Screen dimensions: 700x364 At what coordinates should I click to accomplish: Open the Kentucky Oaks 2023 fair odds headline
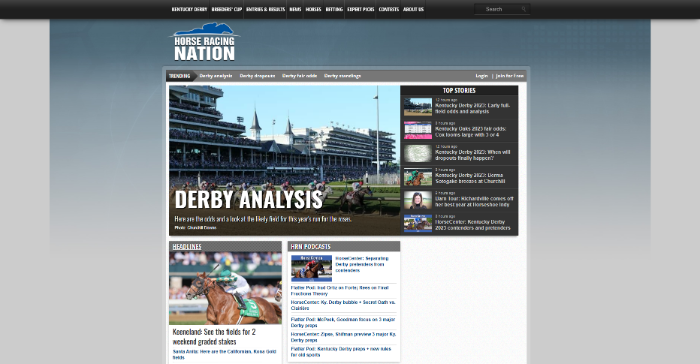point(471,132)
